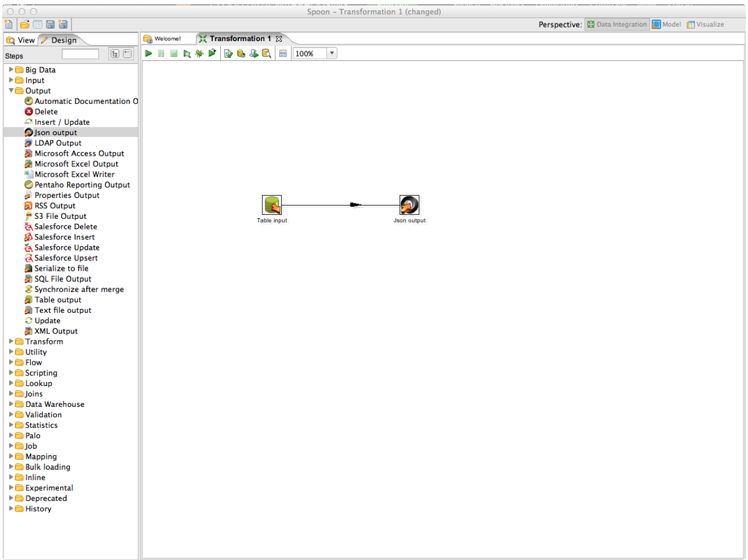Click the new file icon
Image resolution: width=748 pixels, height=560 pixels.
click(9, 24)
